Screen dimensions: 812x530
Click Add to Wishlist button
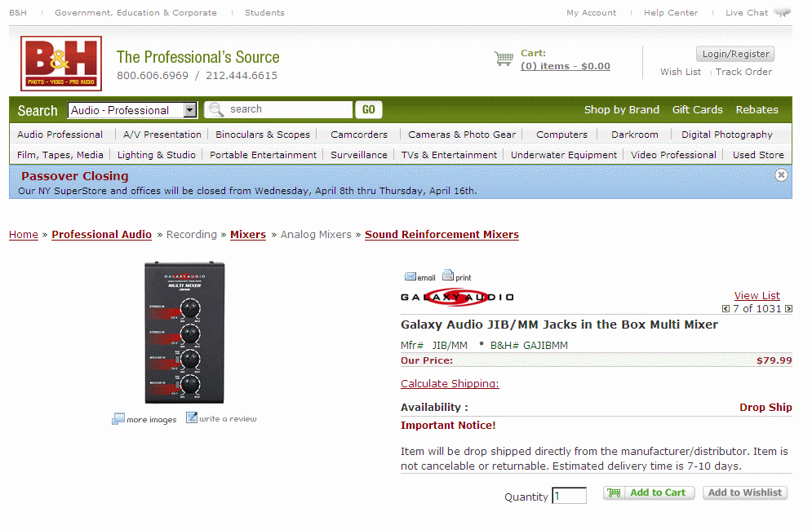click(745, 492)
